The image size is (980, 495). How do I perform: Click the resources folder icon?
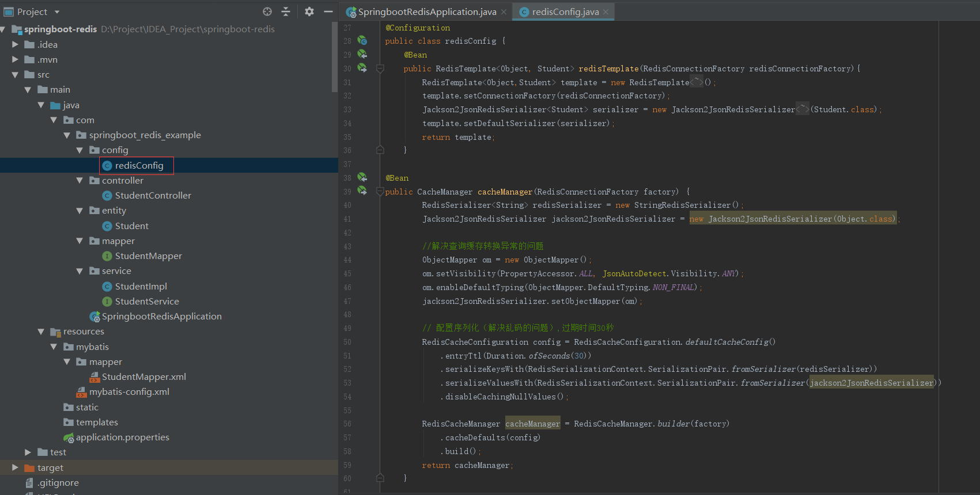[56, 332]
